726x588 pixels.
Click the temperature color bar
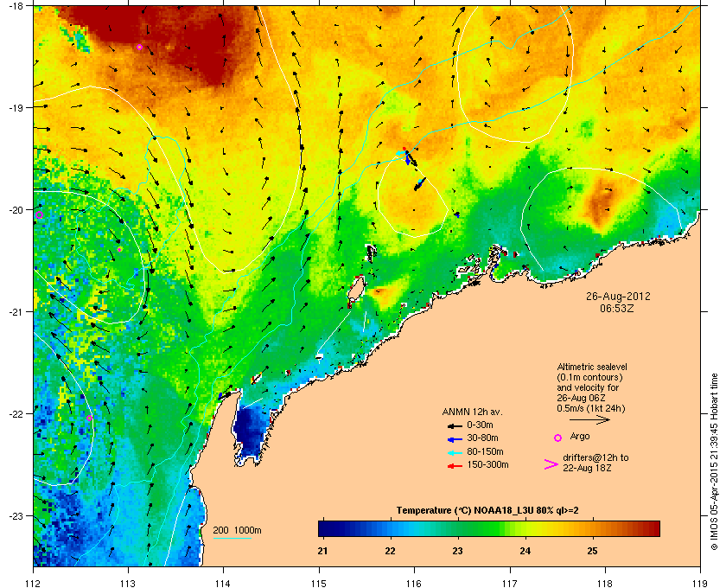[x=489, y=528]
